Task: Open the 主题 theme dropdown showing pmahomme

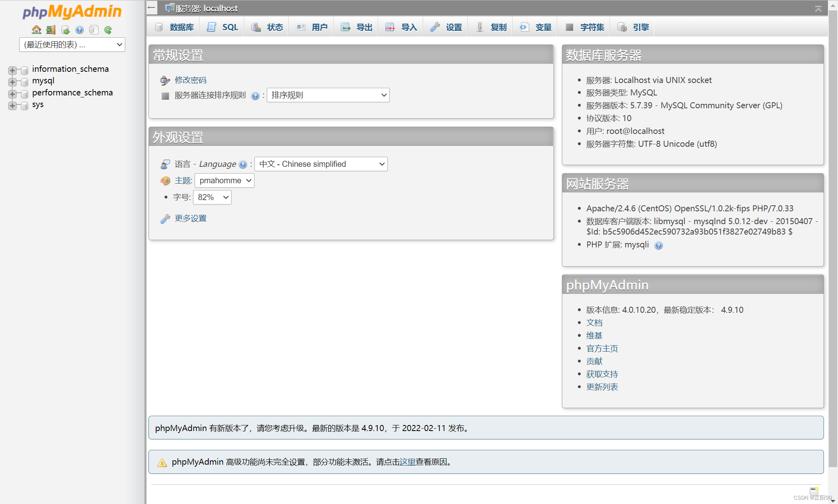Action: coord(224,180)
